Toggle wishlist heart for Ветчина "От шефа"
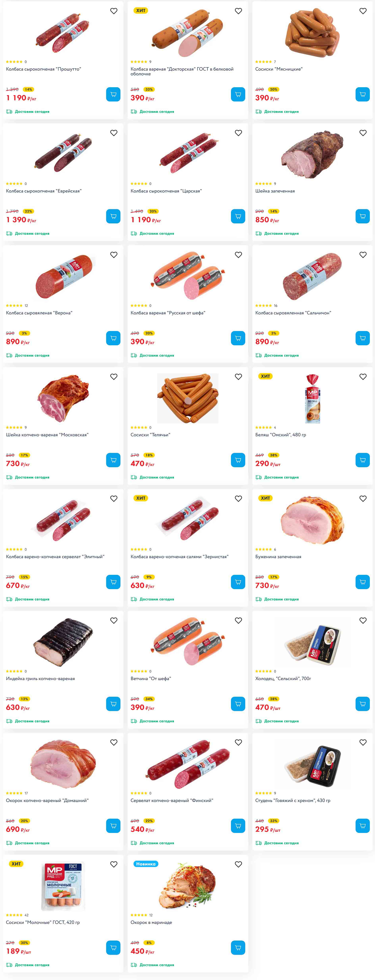The width and height of the screenshot is (375, 980). [238, 620]
